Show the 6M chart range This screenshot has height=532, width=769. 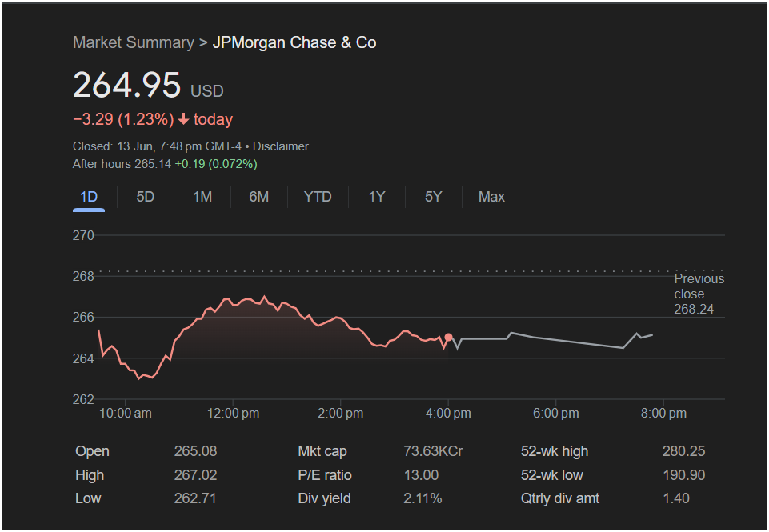(x=259, y=197)
